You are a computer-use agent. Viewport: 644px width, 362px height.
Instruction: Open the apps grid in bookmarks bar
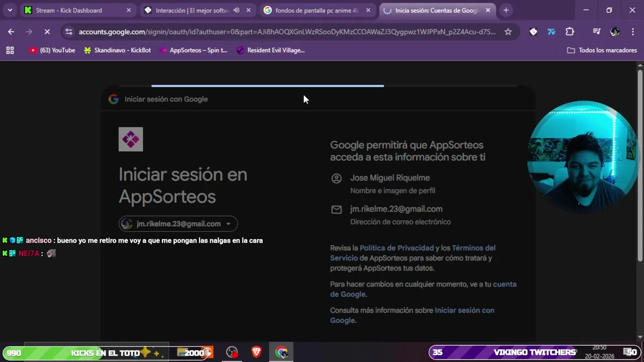coord(10,50)
